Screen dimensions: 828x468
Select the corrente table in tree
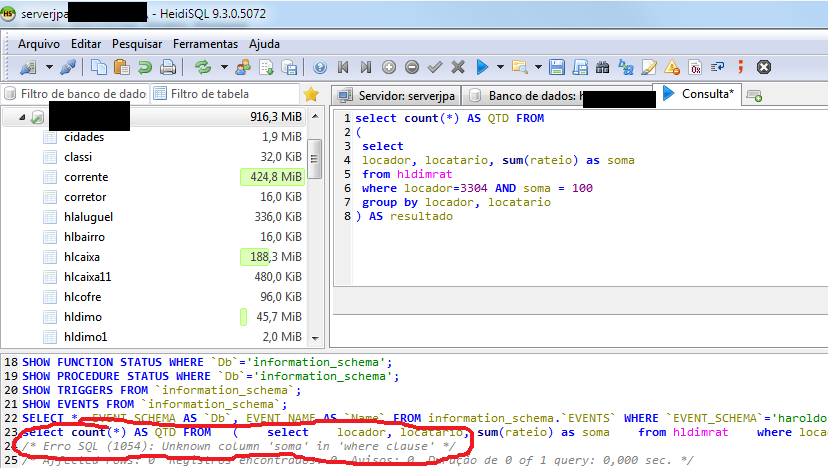pyautogui.click(x=85, y=177)
